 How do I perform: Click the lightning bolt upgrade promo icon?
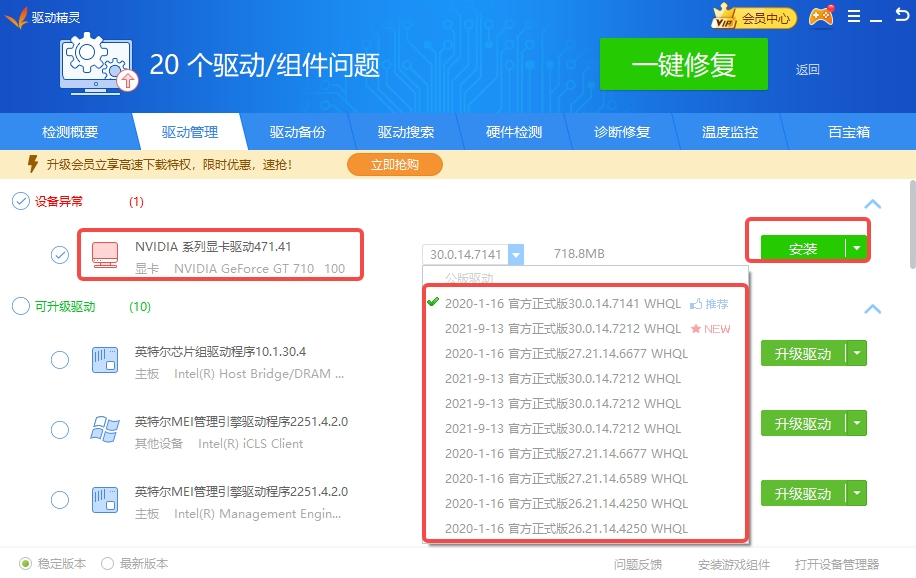32,164
